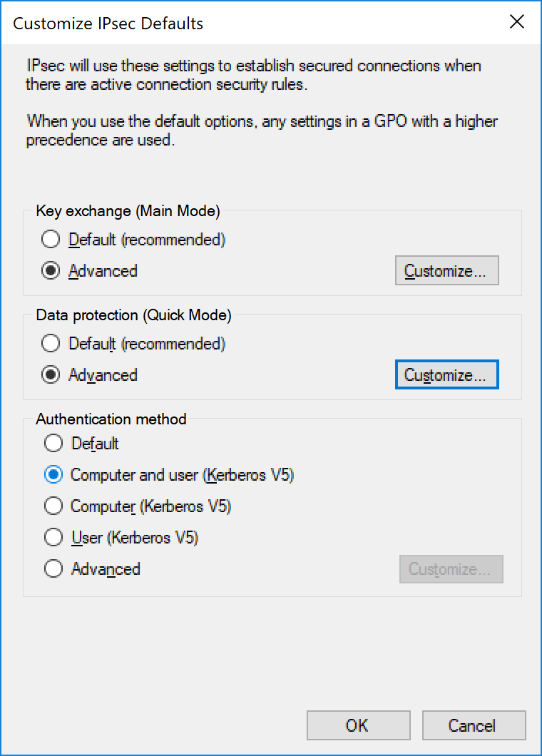Select Computer and user (Kerberos V5)

[169, 474]
